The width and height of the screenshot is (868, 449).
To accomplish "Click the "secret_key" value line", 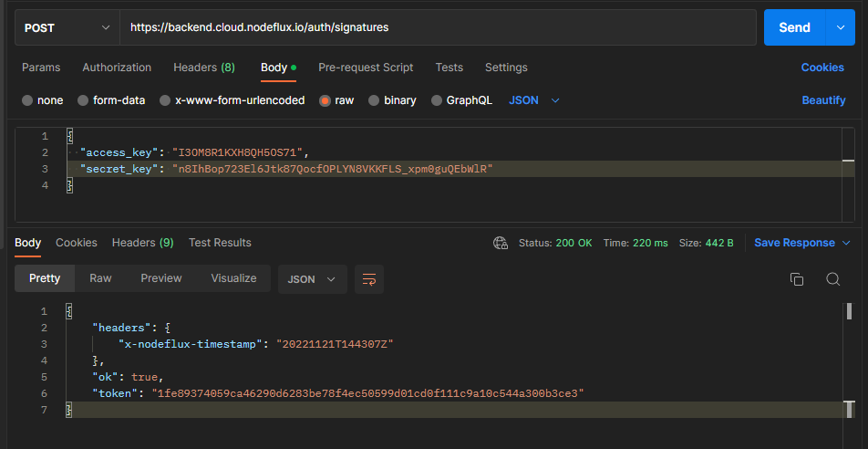I will [333, 169].
